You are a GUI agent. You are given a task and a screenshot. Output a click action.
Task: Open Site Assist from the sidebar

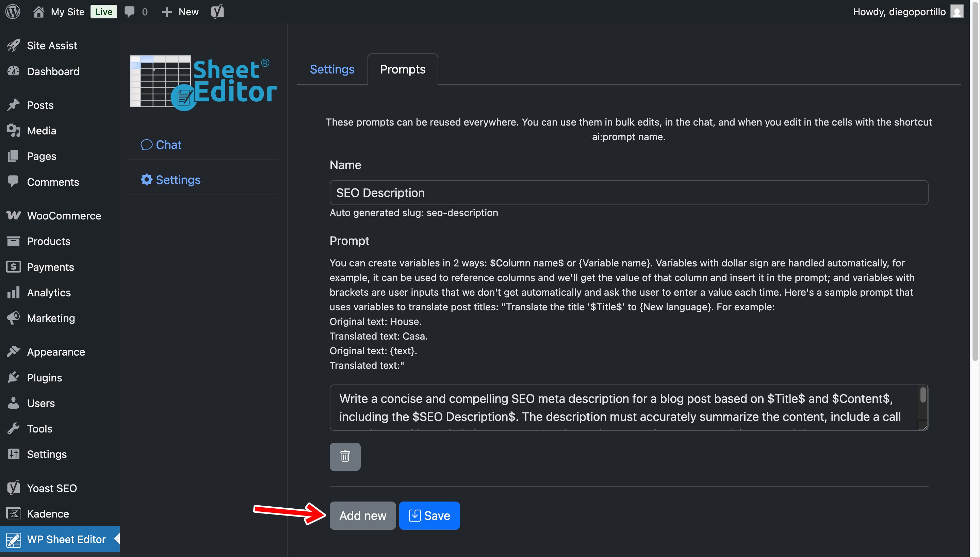click(52, 45)
